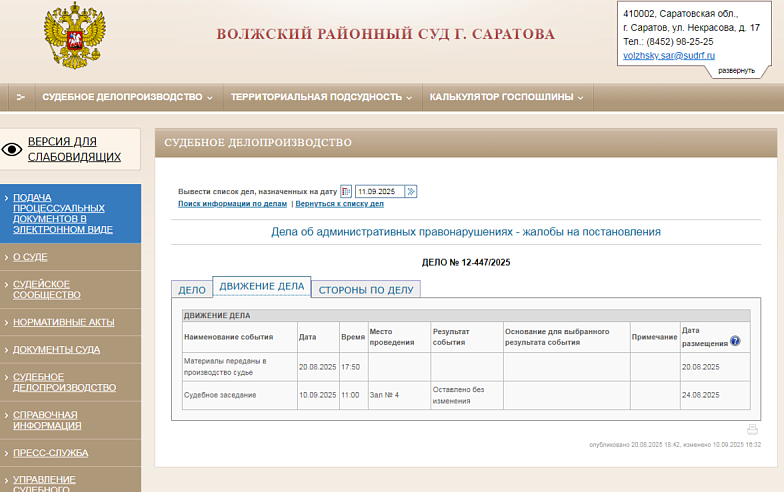Switch to Стороны по делу tab
This screenshot has width=784, height=492.
(x=366, y=290)
